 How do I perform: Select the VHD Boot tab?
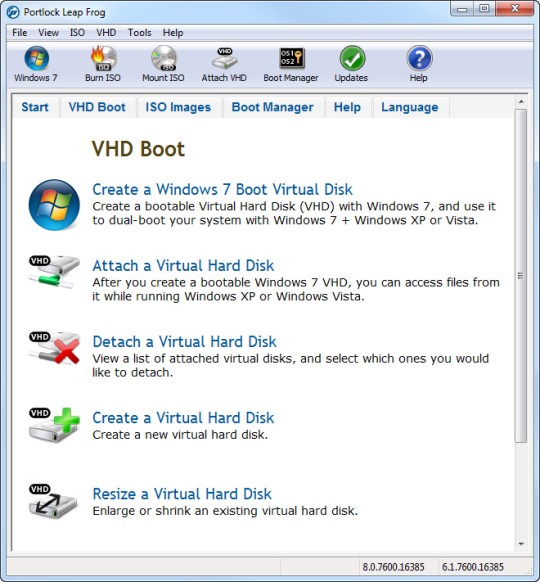[x=97, y=107]
